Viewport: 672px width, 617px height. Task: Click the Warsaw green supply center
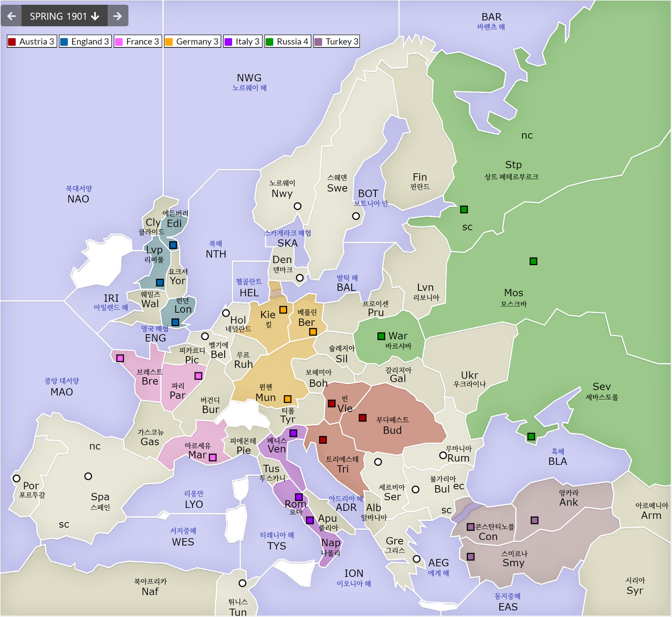pos(381,336)
